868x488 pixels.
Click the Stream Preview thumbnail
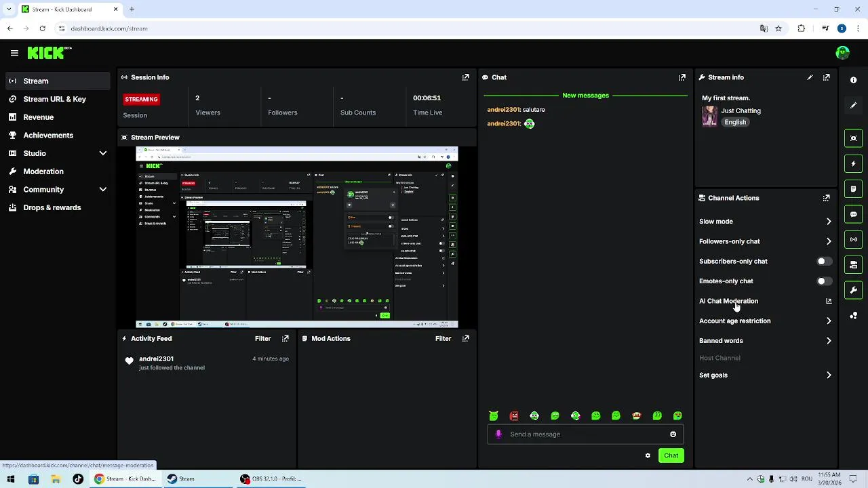click(297, 237)
